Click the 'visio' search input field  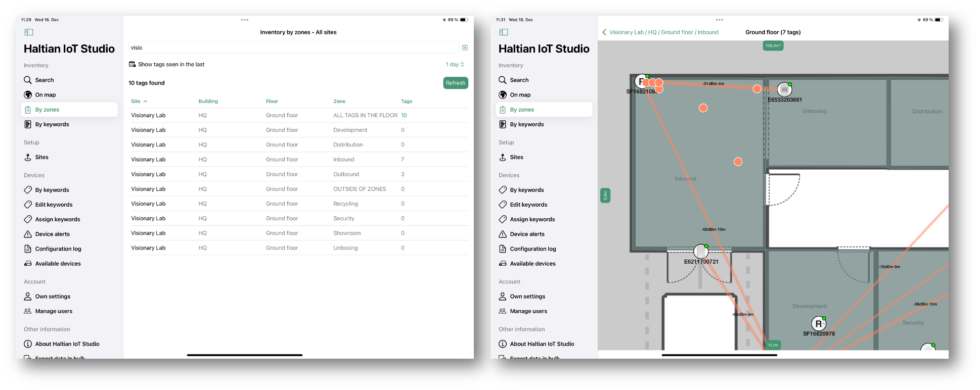[x=293, y=47]
